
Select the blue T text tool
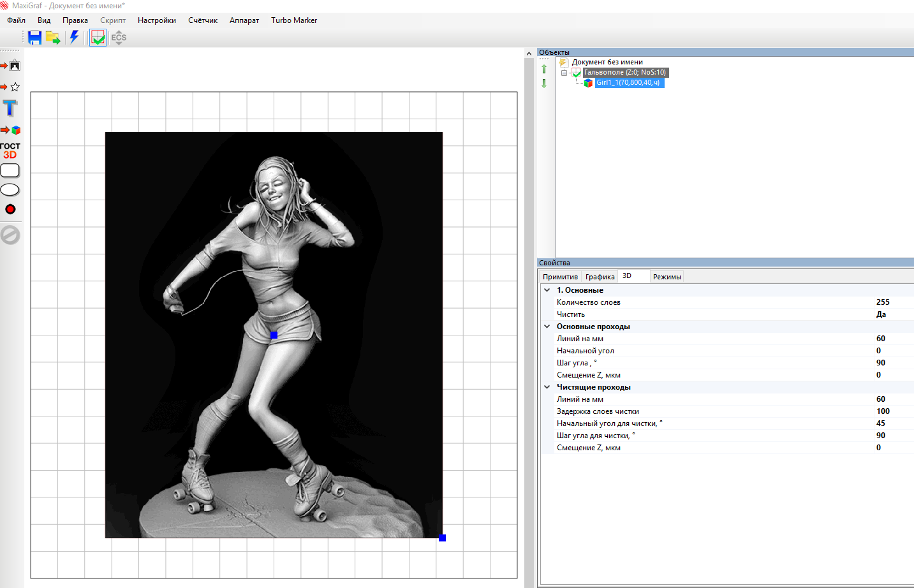pos(10,108)
